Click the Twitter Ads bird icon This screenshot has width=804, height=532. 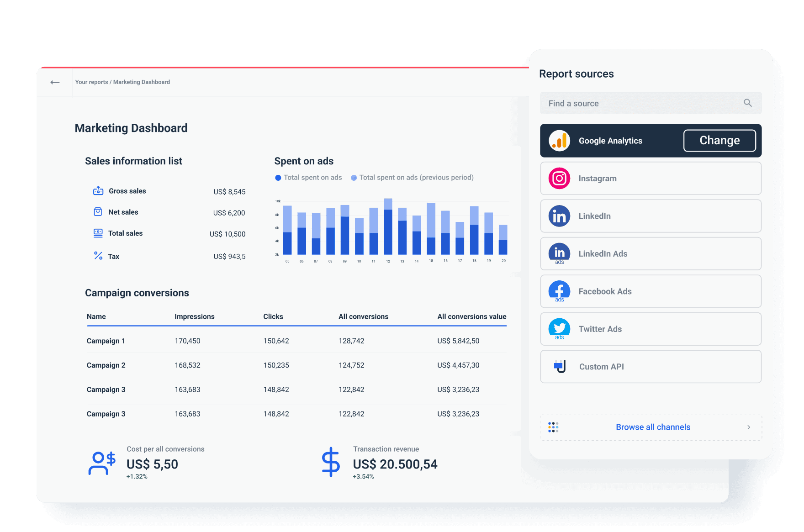point(559,329)
